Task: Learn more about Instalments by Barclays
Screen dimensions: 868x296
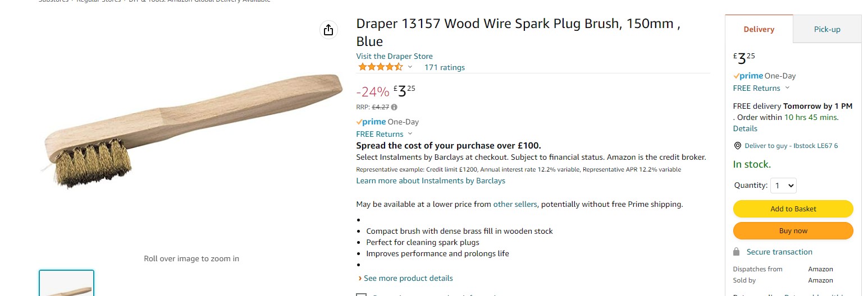Action: [x=431, y=181]
